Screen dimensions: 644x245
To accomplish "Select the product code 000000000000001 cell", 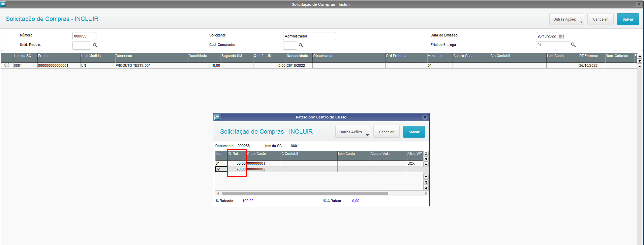I will (x=59, y=65).
